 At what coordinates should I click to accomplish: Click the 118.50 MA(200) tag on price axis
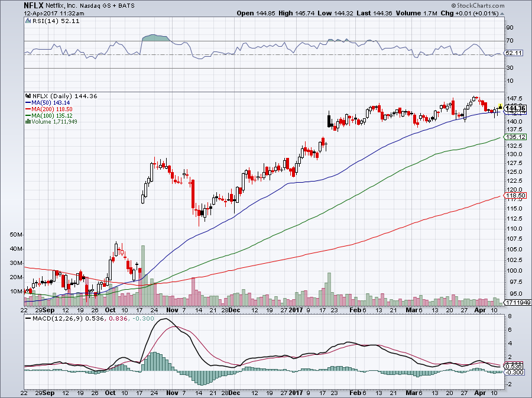click(x=515, y=195)
